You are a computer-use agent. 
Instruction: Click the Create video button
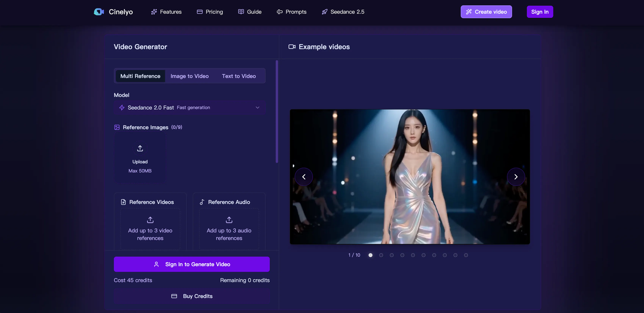(x=486, y=12)
